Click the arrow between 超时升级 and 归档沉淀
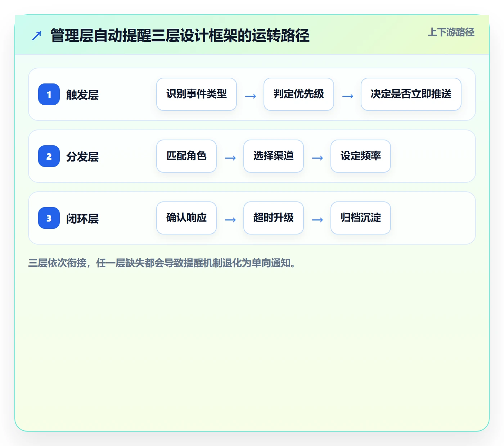 pos(318,220)
